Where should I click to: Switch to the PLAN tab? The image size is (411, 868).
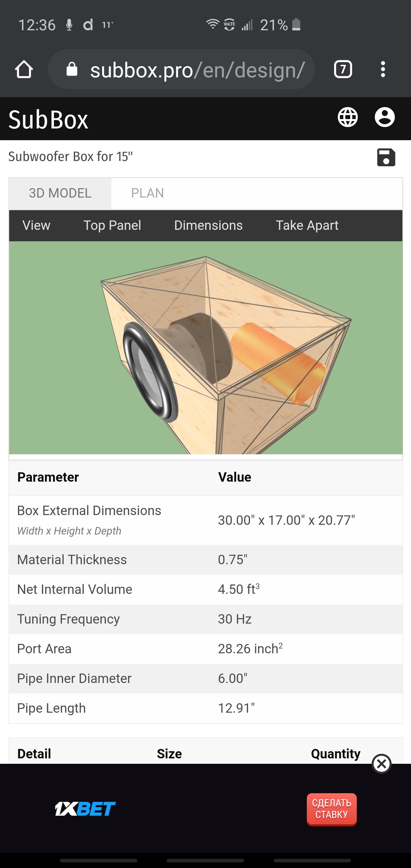click(x=147, y=193)
